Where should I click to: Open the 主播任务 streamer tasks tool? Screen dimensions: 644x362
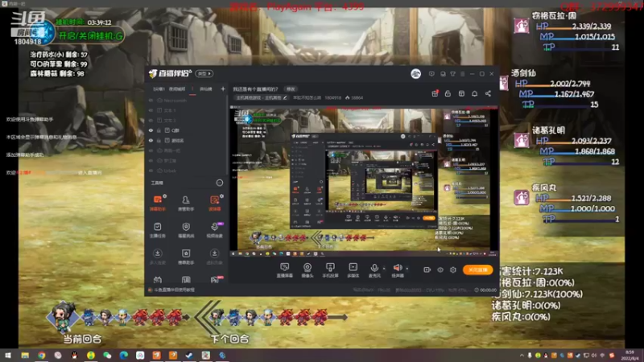pos(158,230)
